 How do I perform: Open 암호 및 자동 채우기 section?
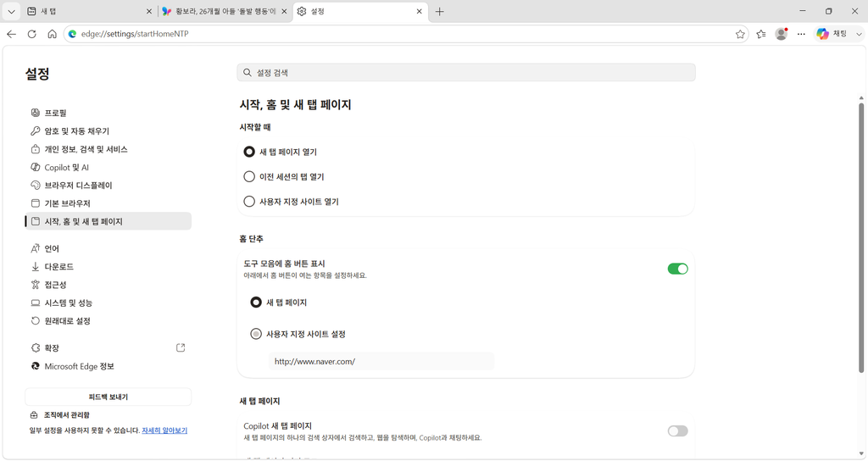pyautogui.click(x=108, y=131)
